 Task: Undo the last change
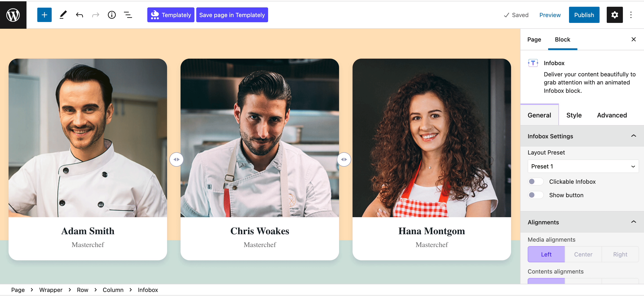(79, 15)
